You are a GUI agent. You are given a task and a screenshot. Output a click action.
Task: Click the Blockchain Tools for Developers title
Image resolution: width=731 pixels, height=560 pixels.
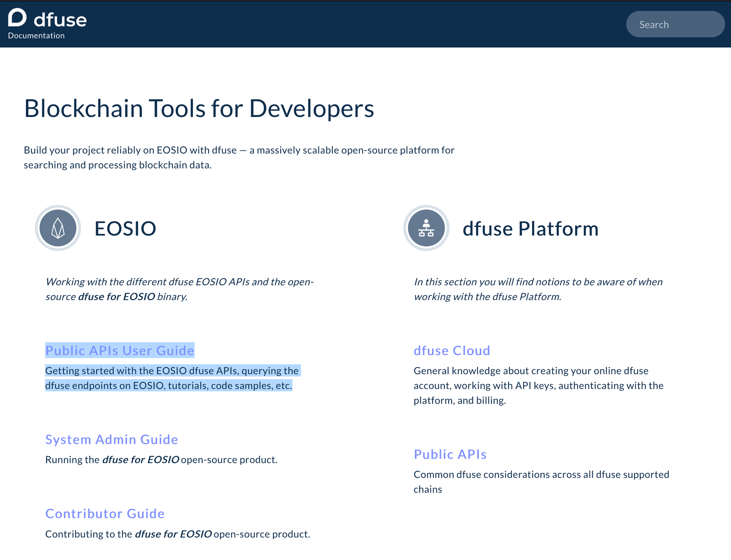(x=199, y=109)
